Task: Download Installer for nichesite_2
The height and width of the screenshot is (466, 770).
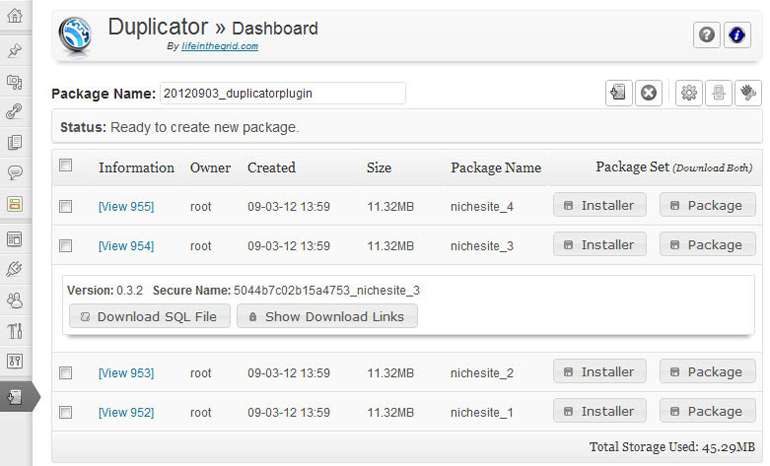Action: 600,372
